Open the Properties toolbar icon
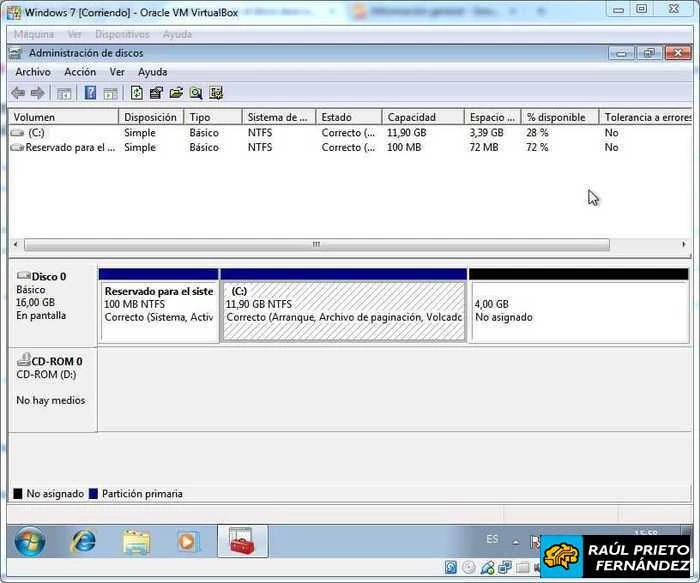 click(156, 93)
